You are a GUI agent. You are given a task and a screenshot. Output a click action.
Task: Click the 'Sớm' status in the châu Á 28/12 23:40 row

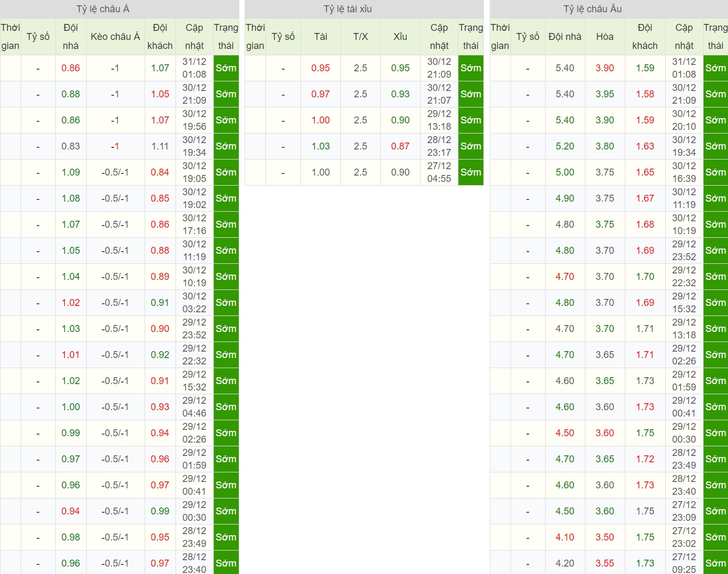point(226,563)
